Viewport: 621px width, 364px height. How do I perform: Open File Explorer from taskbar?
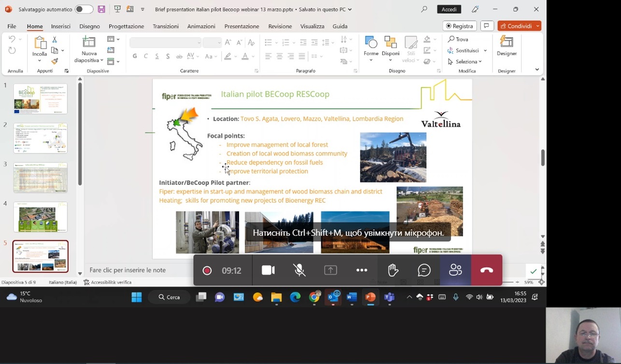coord(276,297)
